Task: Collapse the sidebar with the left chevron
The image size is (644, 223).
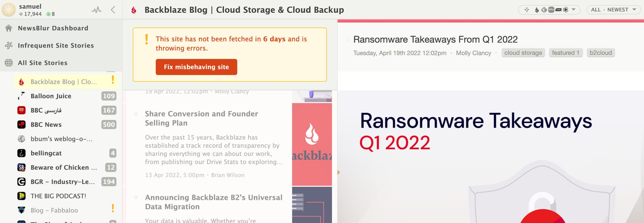Action: pos(113,10)
